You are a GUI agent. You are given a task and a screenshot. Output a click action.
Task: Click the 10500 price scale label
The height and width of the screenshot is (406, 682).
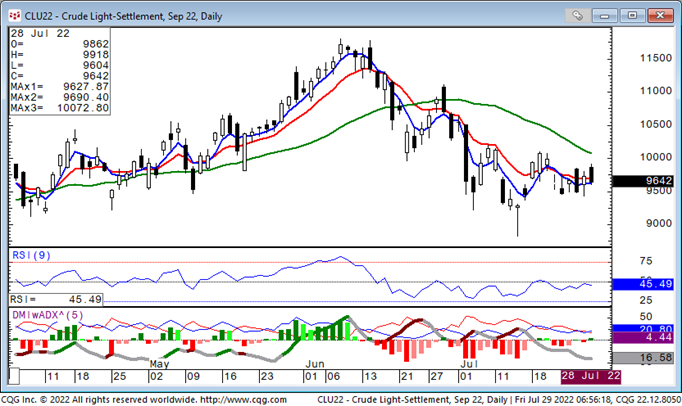point(656,124)
